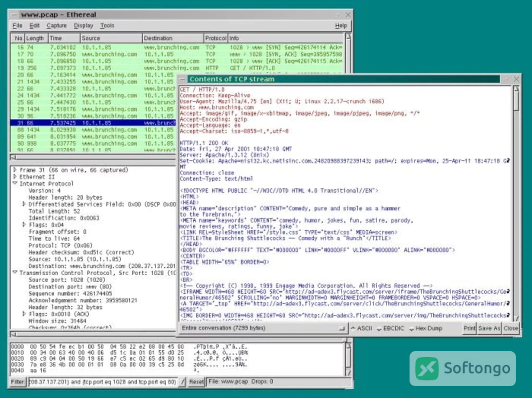Expand the Differentiated Services Field node

pos(24,204)
